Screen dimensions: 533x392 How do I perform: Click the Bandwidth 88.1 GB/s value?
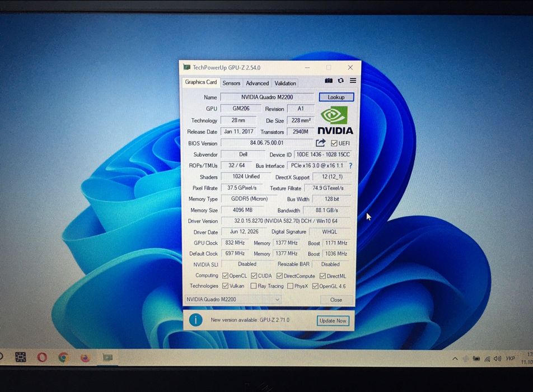(326, 210)
